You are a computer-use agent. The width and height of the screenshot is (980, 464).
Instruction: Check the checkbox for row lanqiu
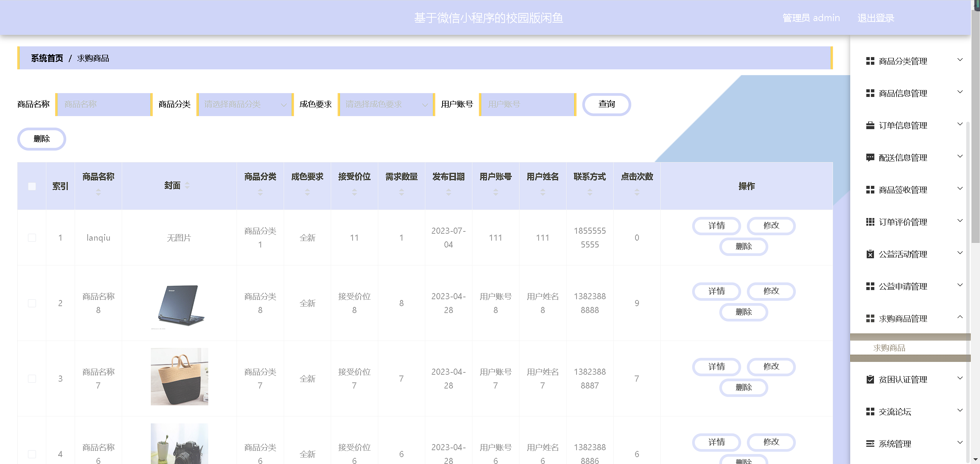[x=32, y=238]
